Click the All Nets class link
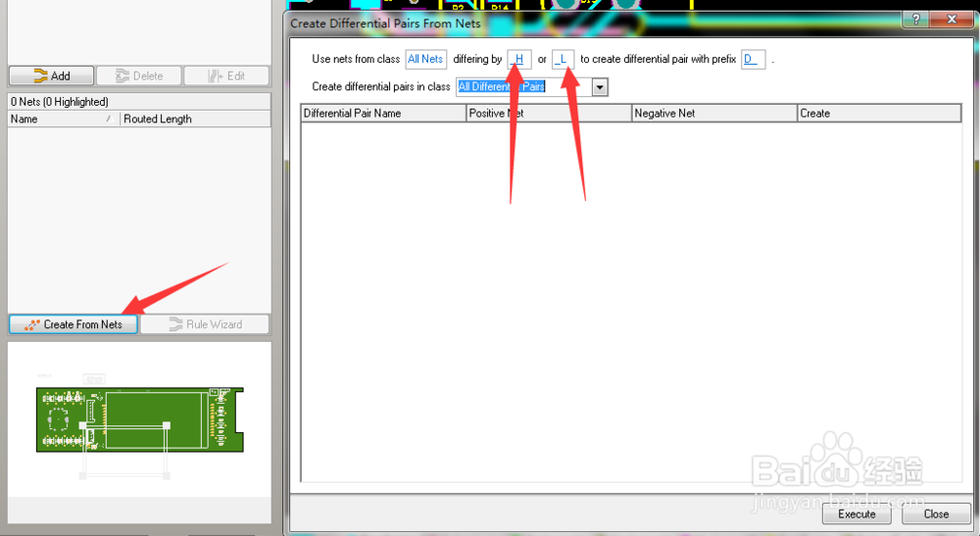Image resolution: width=980 pixels, height=536 pixels. (425, 60)
